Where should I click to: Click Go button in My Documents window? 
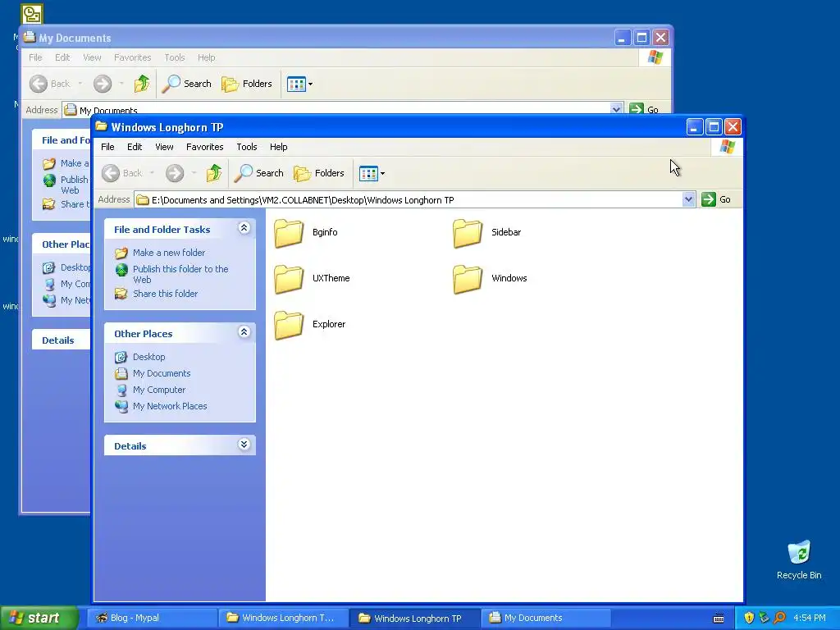(644, 109)
